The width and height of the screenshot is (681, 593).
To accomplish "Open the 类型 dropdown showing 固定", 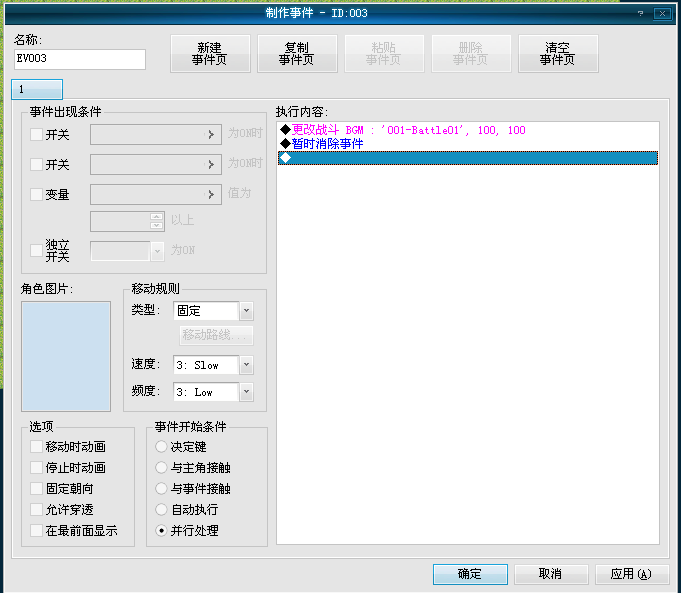I will (x=246, y=311).
